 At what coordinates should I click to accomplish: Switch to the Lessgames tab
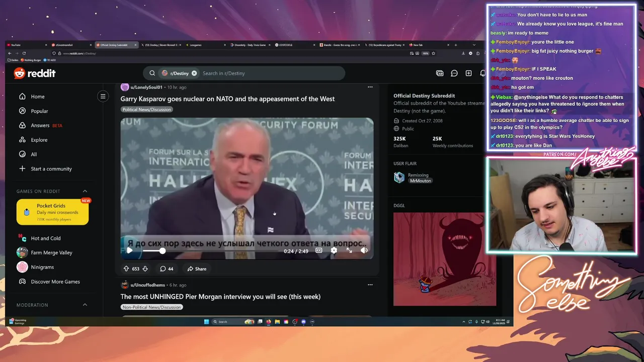(206, 45)
